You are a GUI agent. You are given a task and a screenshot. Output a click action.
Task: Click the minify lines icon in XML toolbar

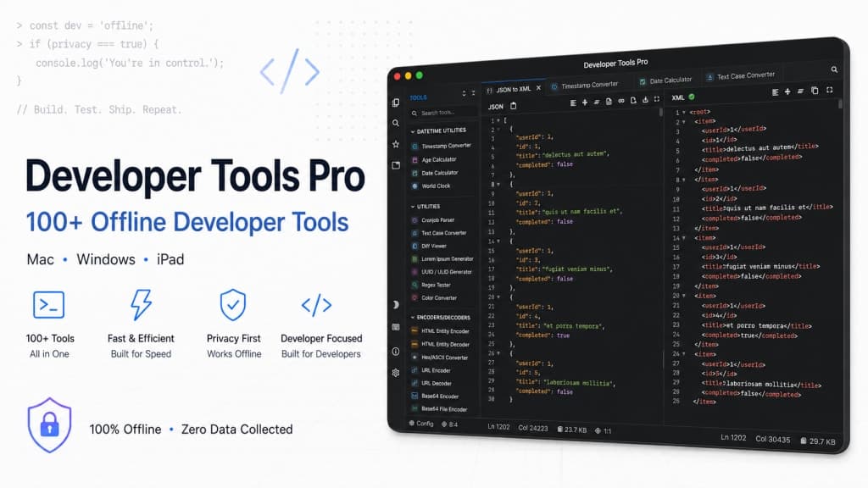pyautogui.click(x=800, y=91)
